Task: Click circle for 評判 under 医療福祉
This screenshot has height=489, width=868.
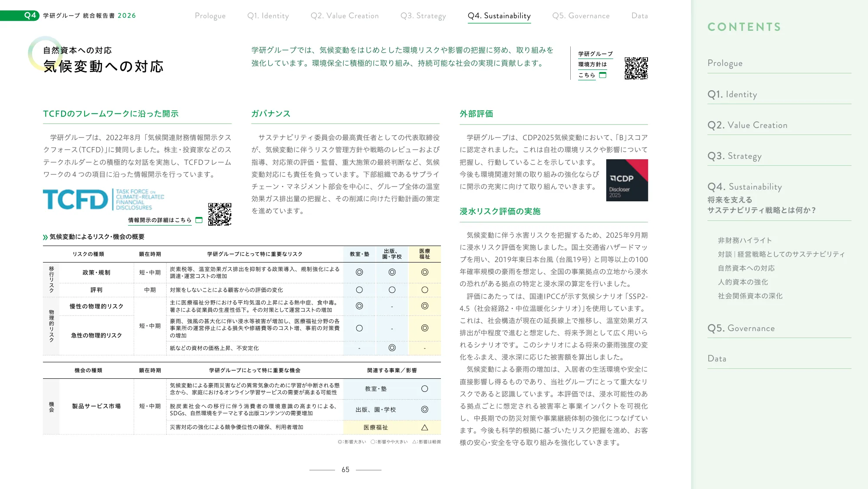Action: (x=425, y=290)
